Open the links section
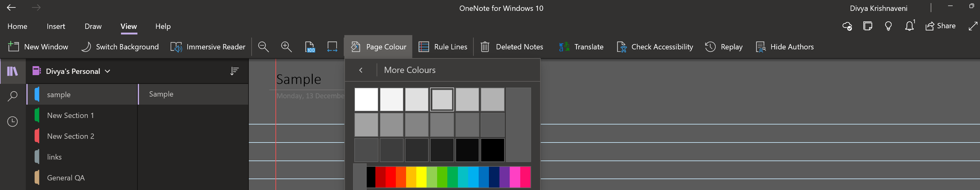The image size is (980, 190). click(x=82, y=157)
